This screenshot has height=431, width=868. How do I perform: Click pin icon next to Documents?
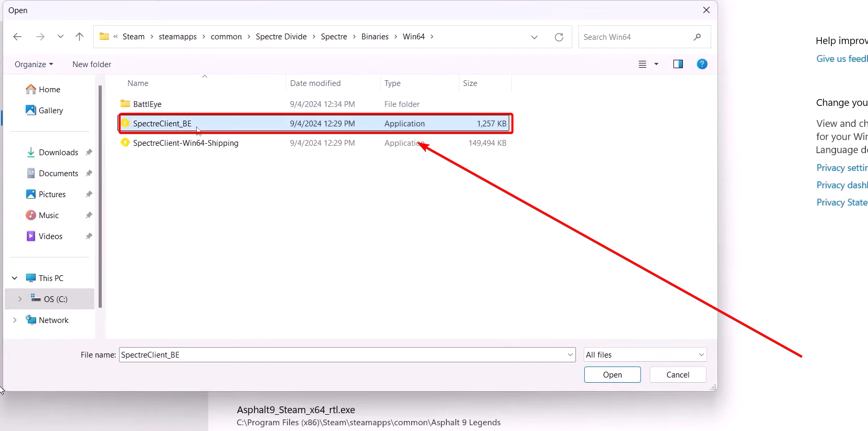click(89, 174)
